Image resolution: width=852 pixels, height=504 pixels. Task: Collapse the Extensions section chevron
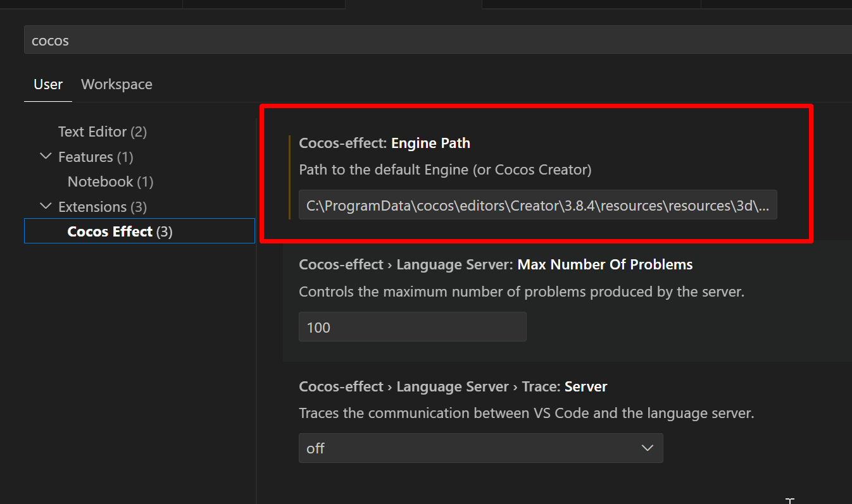coord(46,206)
